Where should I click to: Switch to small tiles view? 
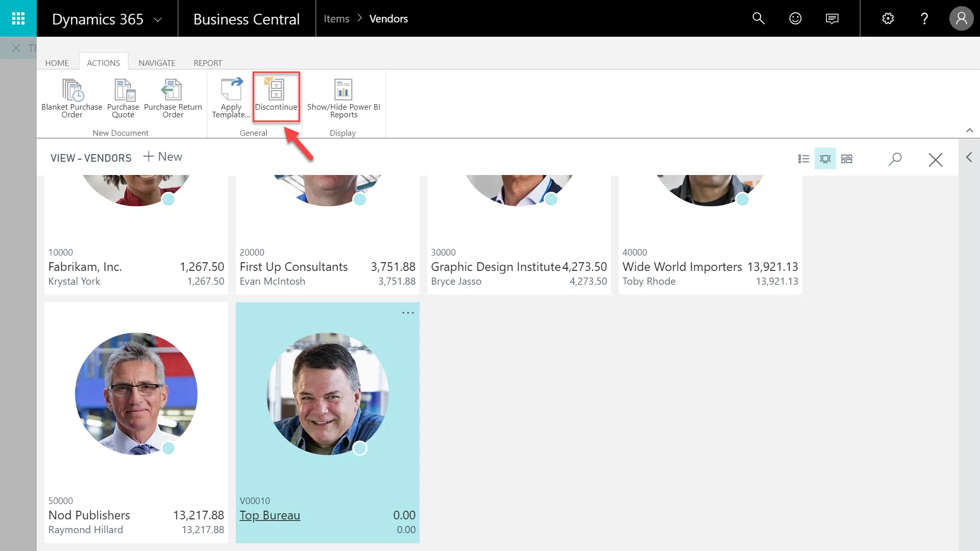pyautogui.click(x=847, y=159)
